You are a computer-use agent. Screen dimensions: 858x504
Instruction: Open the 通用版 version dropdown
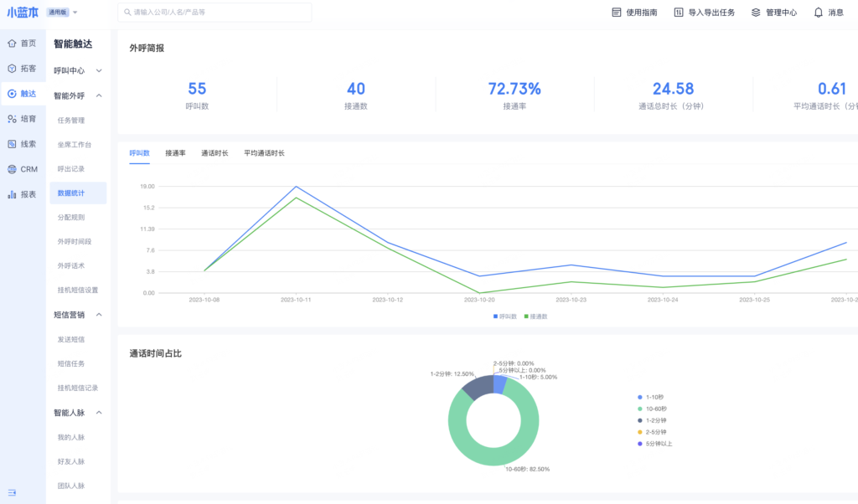click(x=64, y=13)
